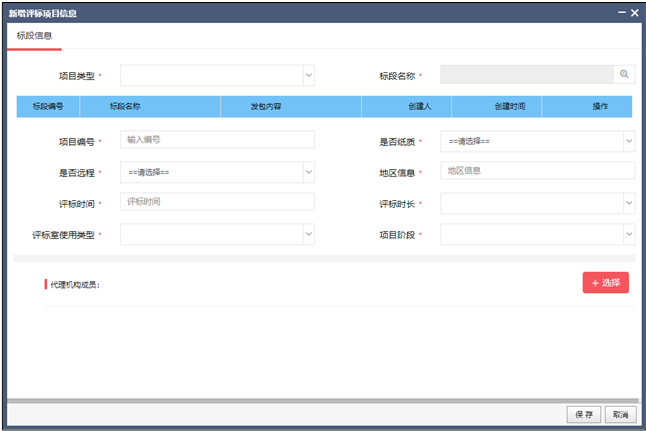Expand the 评标时长 dropdown
The image size is (646, 431).
pyautogui.click(x=536, y=203)
